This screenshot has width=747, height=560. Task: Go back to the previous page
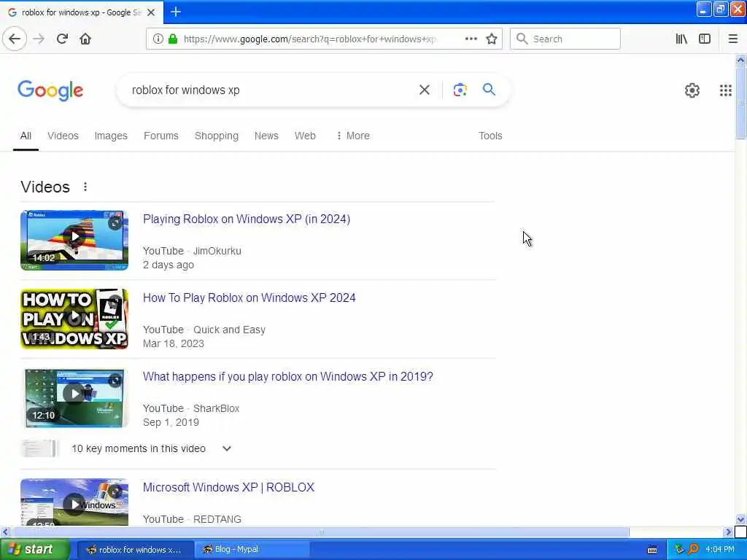15,39
